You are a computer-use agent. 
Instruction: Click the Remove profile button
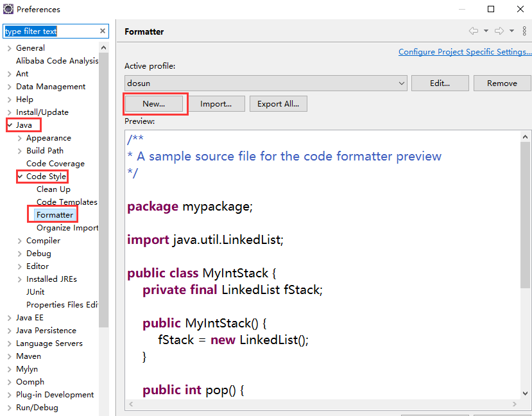point(502,83)
